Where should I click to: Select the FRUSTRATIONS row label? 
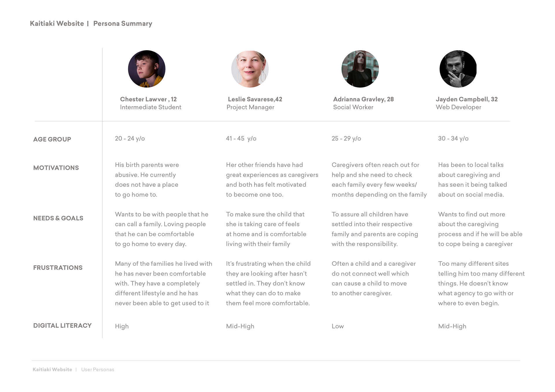pyautogui.click(x=58, y=267)
